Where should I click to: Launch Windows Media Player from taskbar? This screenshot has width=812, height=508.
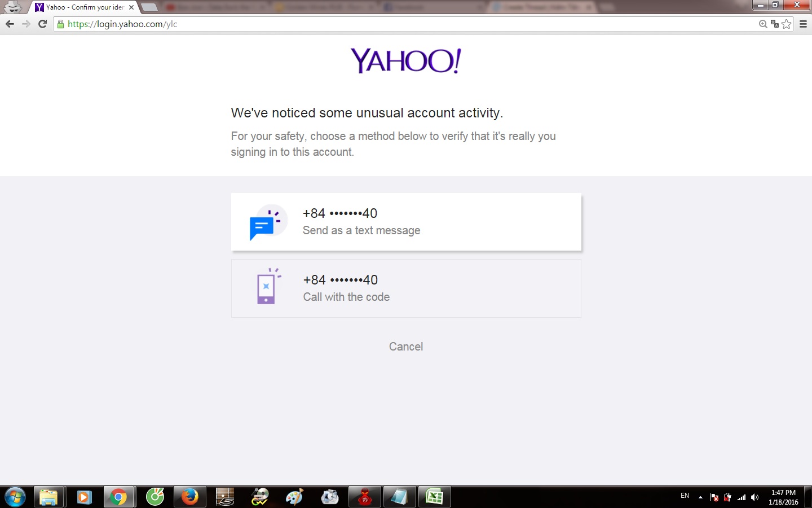tap(84, 497)
